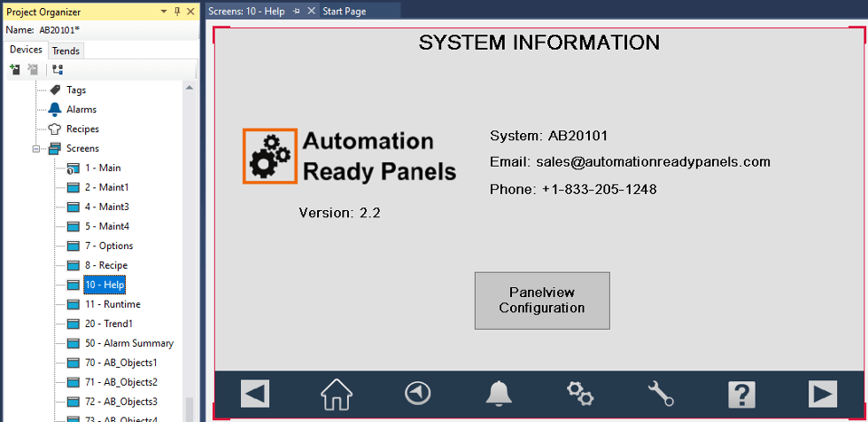
Task: Activate the Screens: 10 - Help document tab
Action: [246, 11]
